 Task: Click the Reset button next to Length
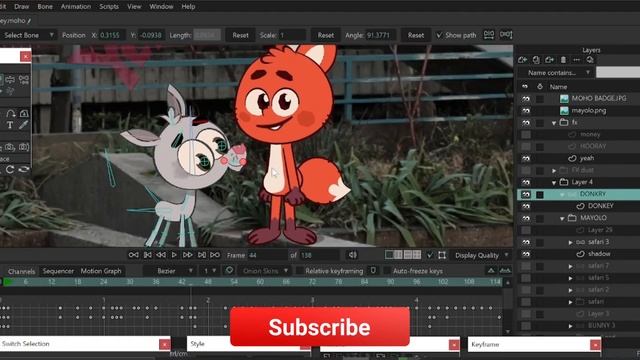(240, 35)
